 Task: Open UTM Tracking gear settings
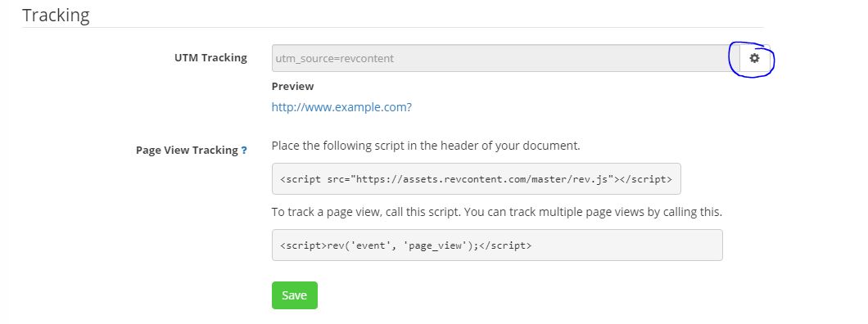pyautogui.click(x=754, y=58)
